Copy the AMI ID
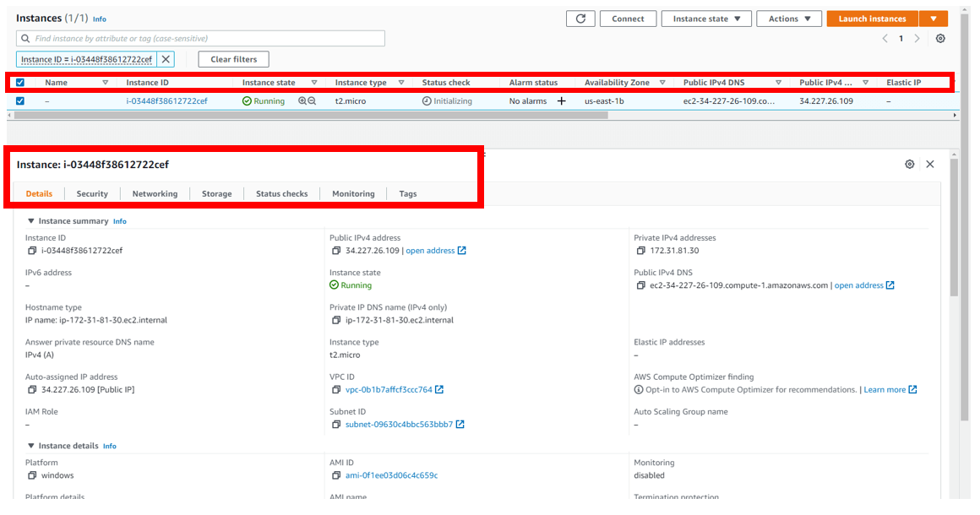Image resolution: width=980 pixels, height=515 pixels. pos(336,475)
